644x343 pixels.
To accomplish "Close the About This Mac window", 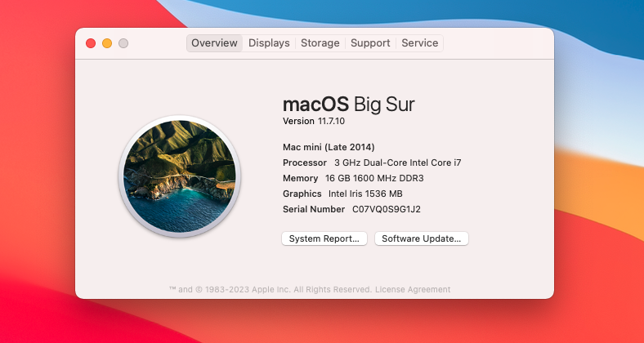I will [x=91, y=43].
